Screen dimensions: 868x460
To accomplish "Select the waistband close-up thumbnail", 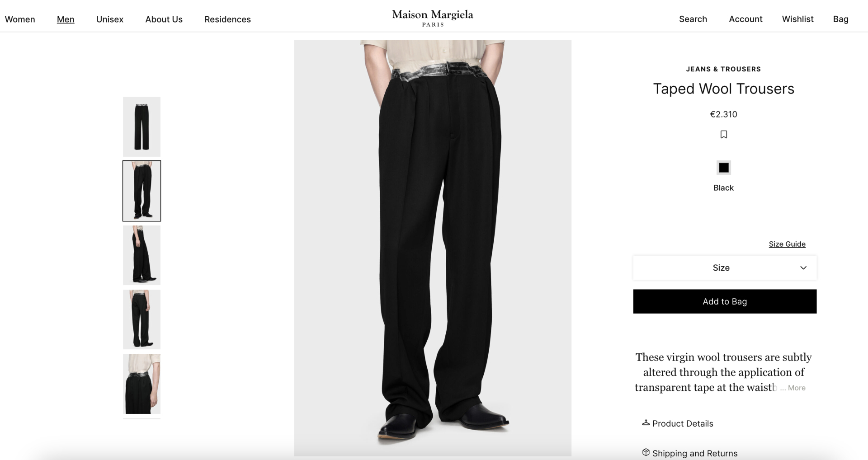I will coord(142,384).
